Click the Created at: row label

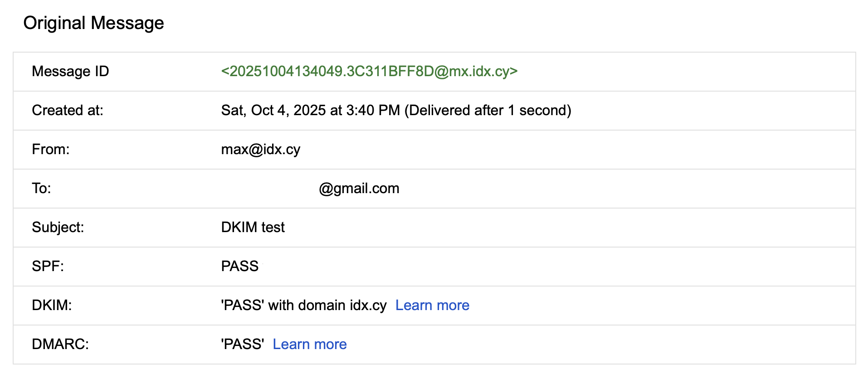(68, 110)
